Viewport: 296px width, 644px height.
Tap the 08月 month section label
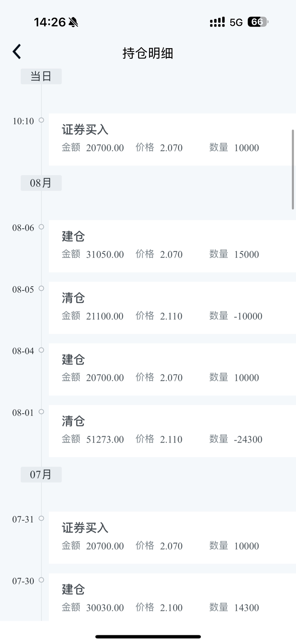point(41,183)
